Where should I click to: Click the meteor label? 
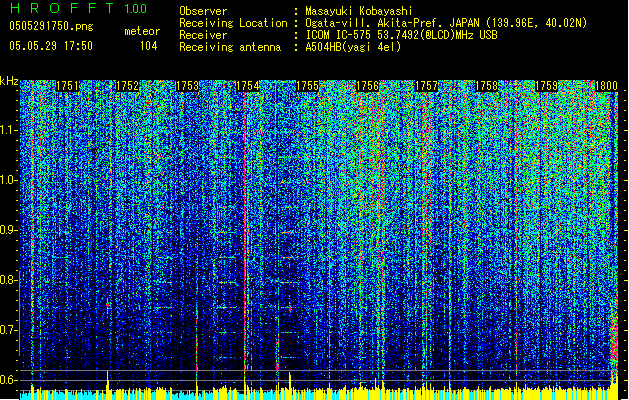tap(142, 31)
